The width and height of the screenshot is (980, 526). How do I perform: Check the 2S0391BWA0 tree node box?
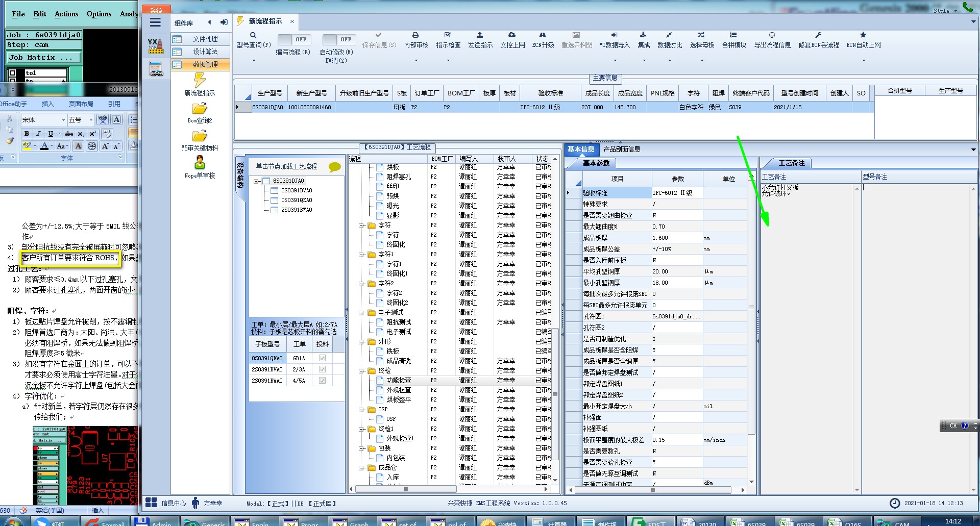tap(275, 210)
